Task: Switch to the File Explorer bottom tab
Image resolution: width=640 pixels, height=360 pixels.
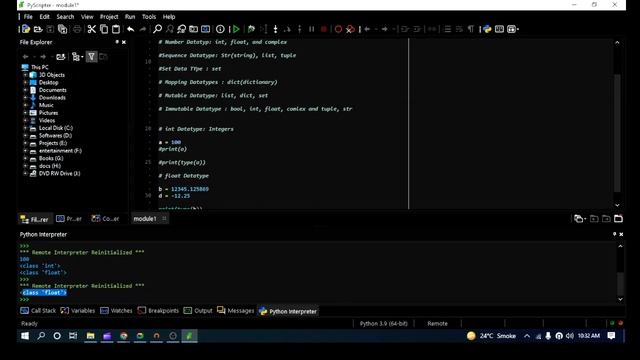Action: point(35,219)
